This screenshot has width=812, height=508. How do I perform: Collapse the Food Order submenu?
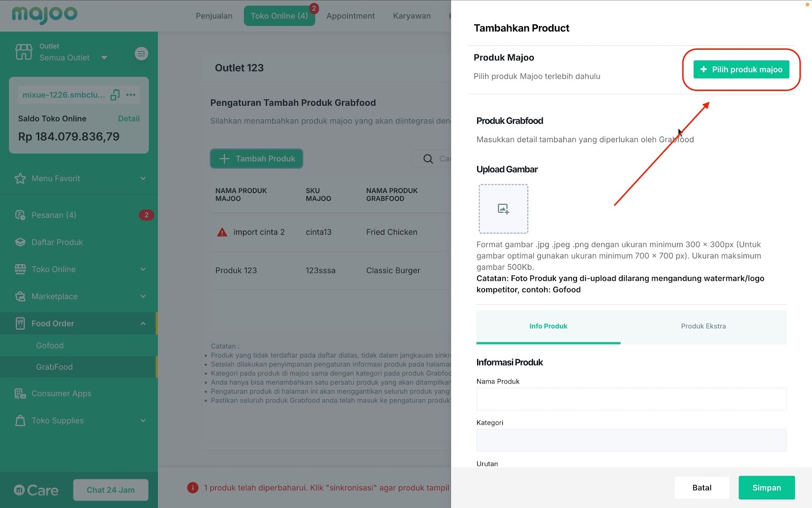[x=143, y=324]
